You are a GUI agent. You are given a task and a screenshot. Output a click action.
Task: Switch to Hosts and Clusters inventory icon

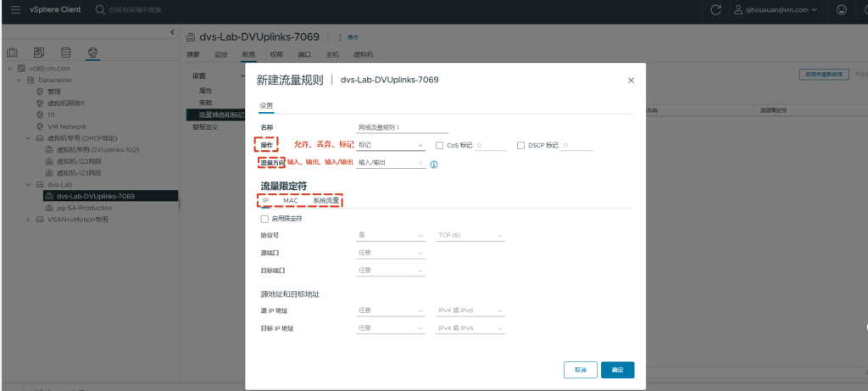click(x=12, y=53)
